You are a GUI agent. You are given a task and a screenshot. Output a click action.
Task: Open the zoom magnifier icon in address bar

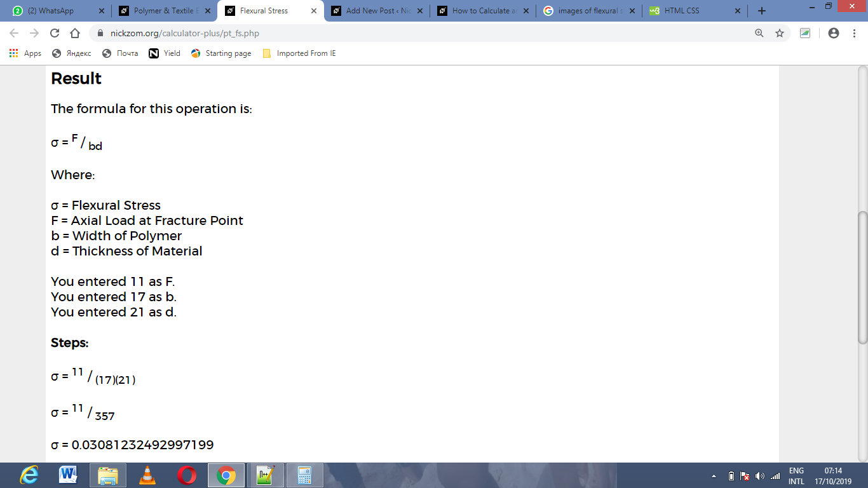pos(759,33)
